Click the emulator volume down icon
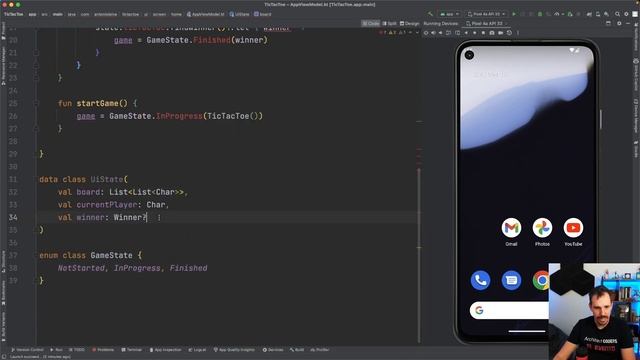Viewport: 640px width, 360px height. (440, 33)
